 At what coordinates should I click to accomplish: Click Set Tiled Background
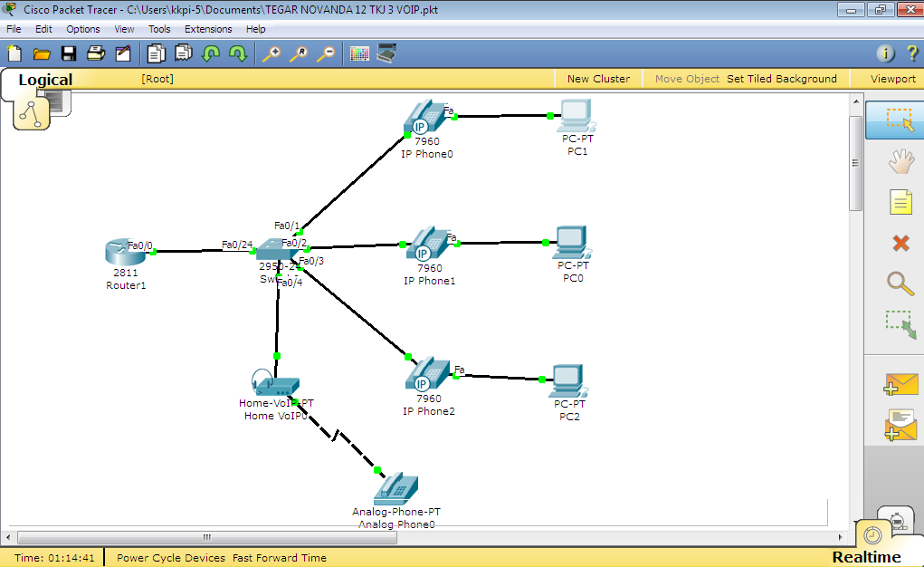point(782,79)
